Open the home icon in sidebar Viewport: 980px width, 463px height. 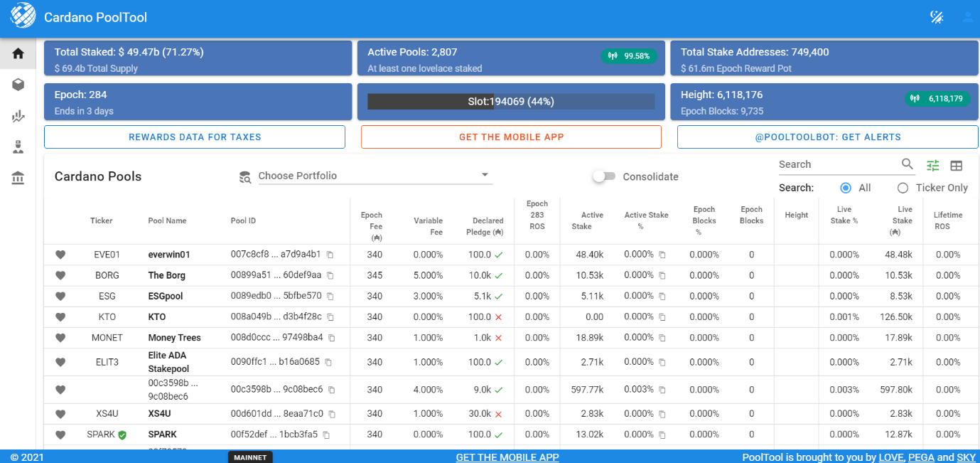pyautogui.click(x=18, y=53)
